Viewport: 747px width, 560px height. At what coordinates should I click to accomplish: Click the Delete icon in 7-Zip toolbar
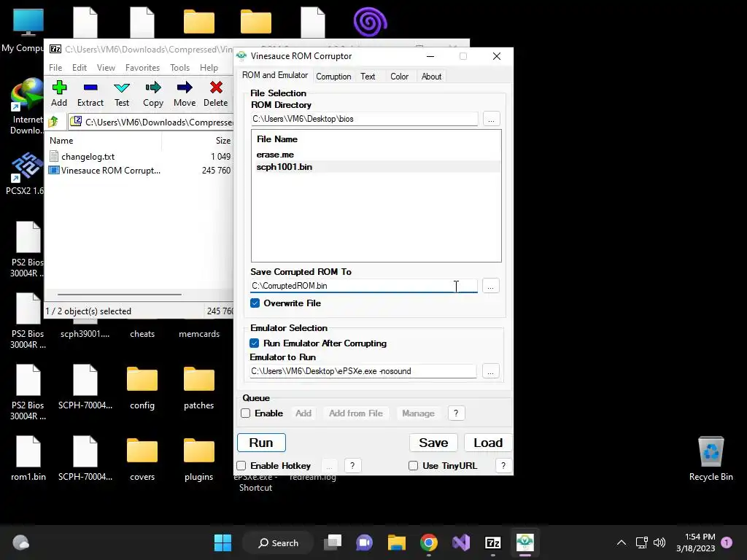pos(216,93)
